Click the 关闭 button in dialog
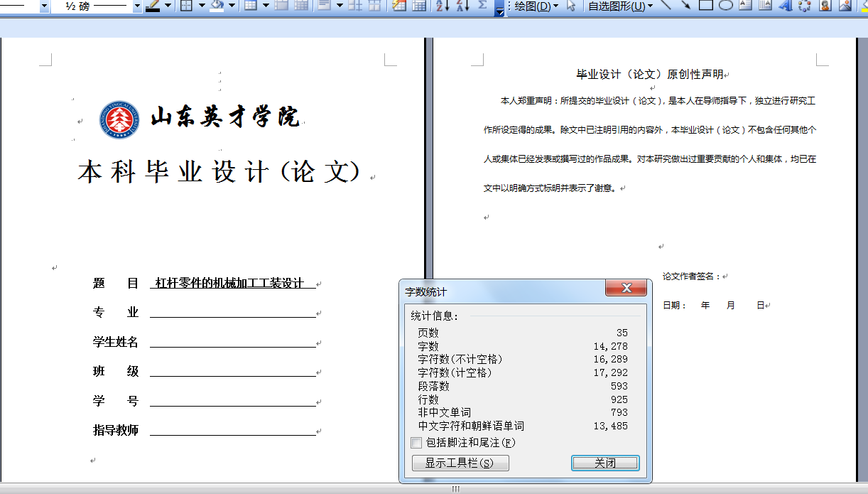 pyautogui.click(x=605, y=463)
